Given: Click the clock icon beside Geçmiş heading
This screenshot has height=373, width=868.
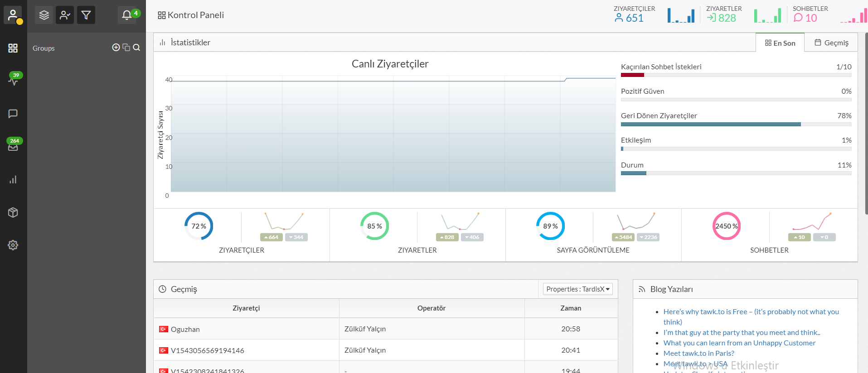Looking at the screenshot, I should coord(162,289).
